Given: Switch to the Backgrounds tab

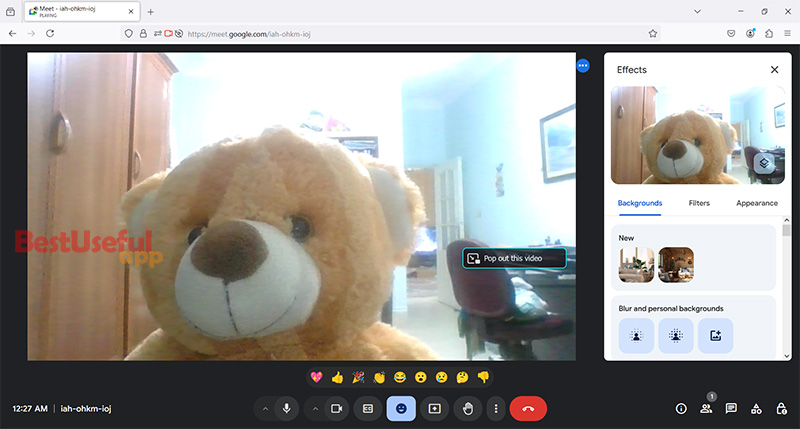Looking at the screenshot, I should pos(640,203).
